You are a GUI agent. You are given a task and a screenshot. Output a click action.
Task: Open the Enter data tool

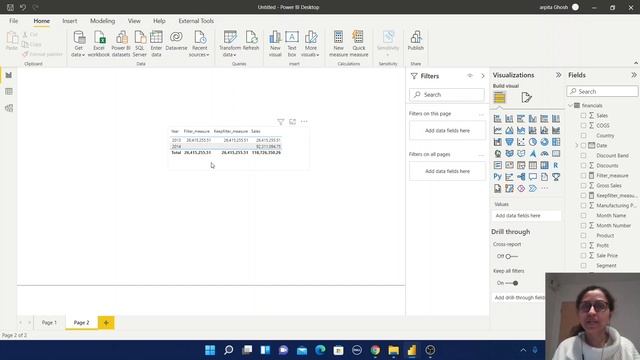coord(156,44)
